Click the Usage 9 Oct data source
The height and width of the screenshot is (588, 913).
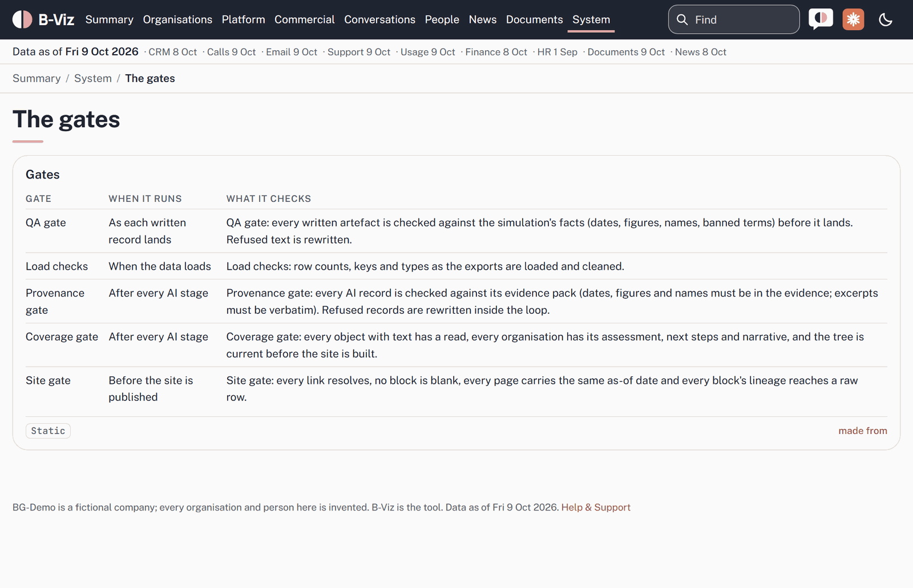(428, 52)
